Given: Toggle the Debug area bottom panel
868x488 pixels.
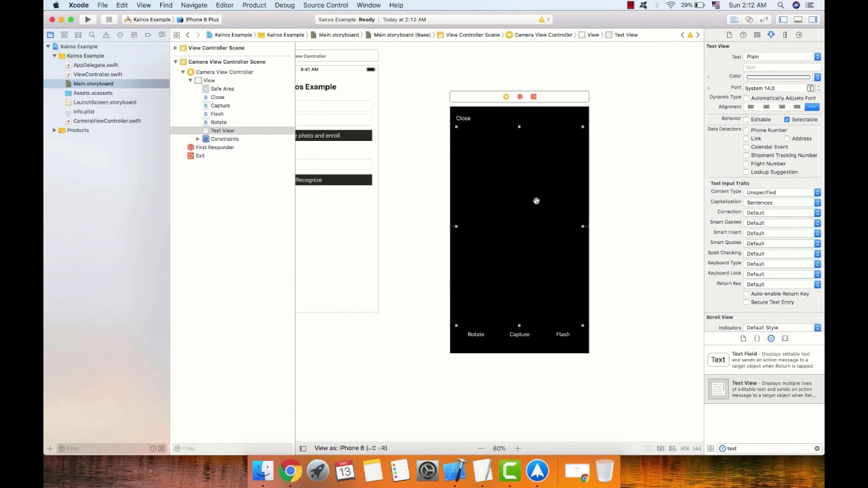Looking at the screenshot, I should click(x=798, y=20).
